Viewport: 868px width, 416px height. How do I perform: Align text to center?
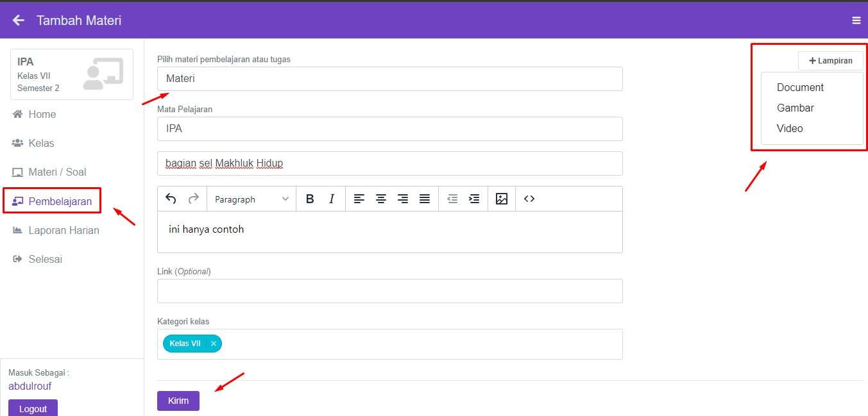tap(381, 199)
